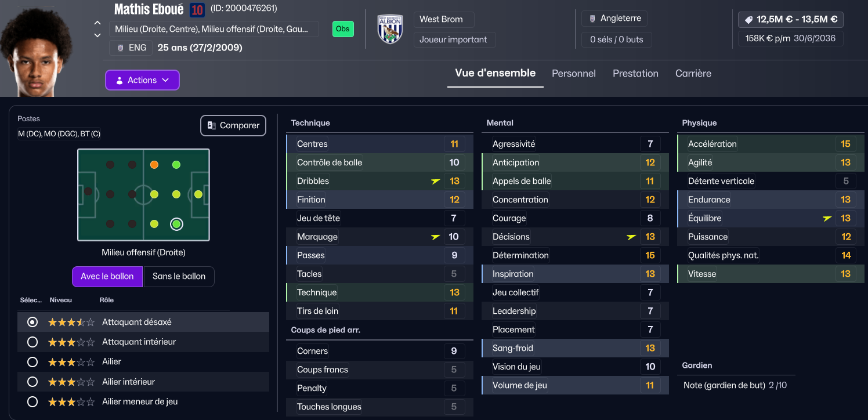The width and height of the screenshot is (868, 420).
Task: Click the yellow arrow beside Décisions
Action: (631, 237)
